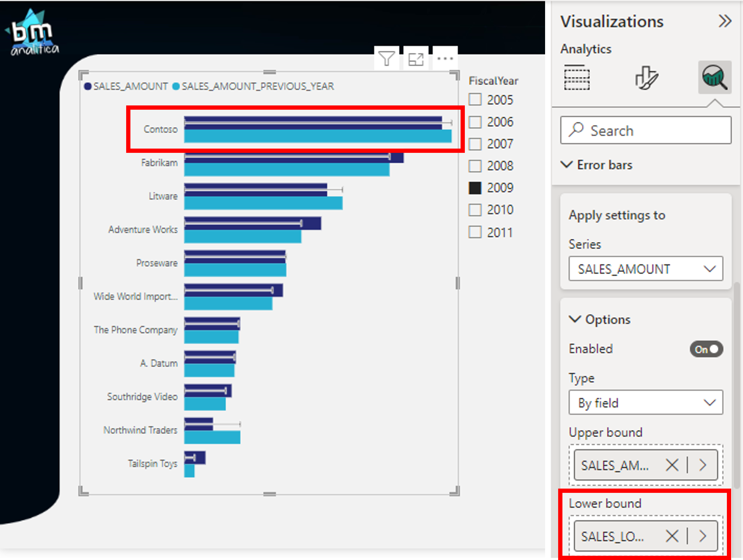The width and height of the screenshot is (743, 560).
Task: Open the Type By field dropdown
Action: [646, 402]
